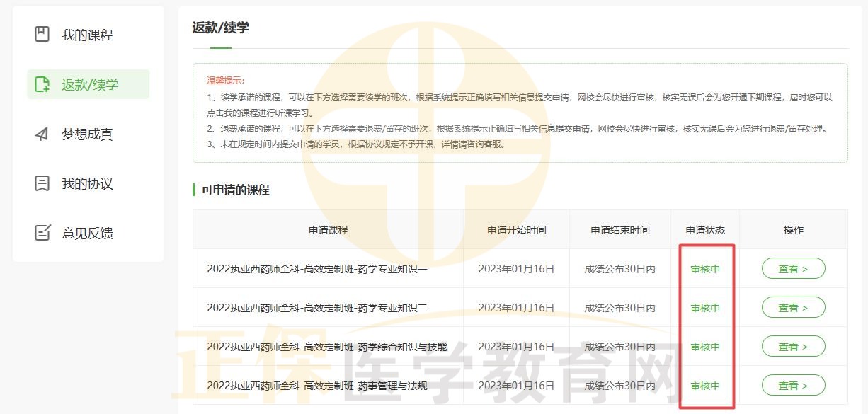The height and width of the screenshot is (414, 868).
Task: Click 查看 for 药学专业知识二 course
Action: [x=793, y=308]
